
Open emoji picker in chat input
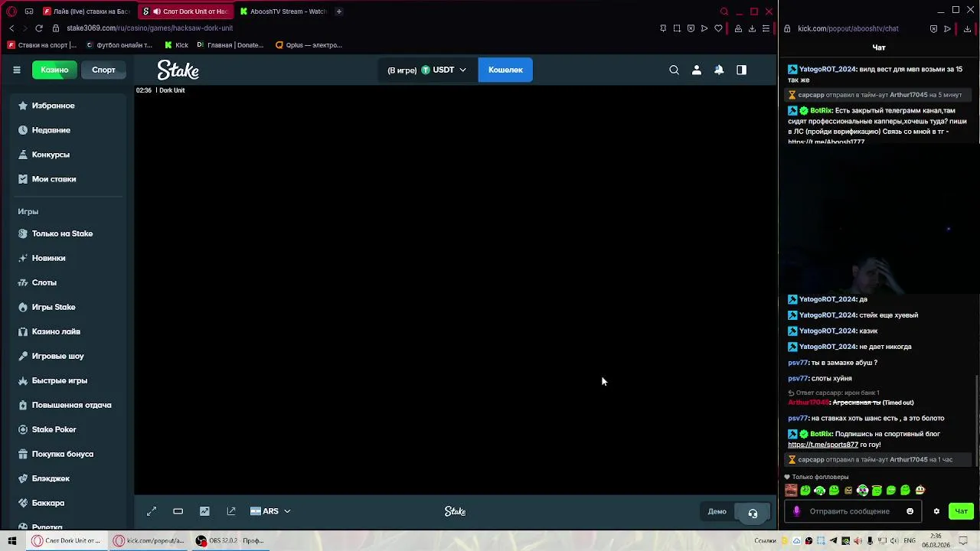(x=910, y=511)
